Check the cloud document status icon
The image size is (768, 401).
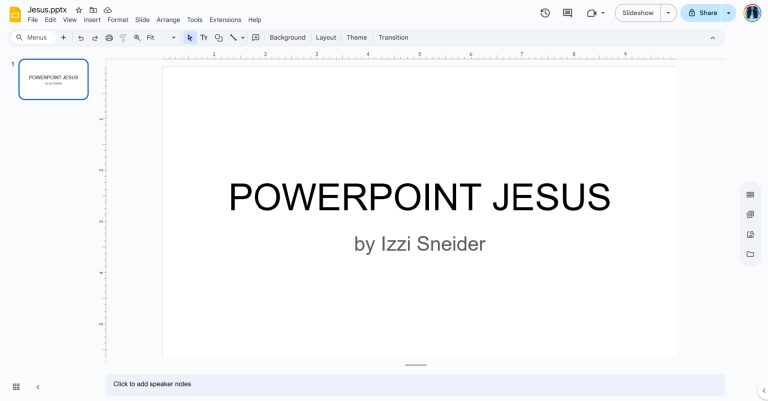coord(108,10)
